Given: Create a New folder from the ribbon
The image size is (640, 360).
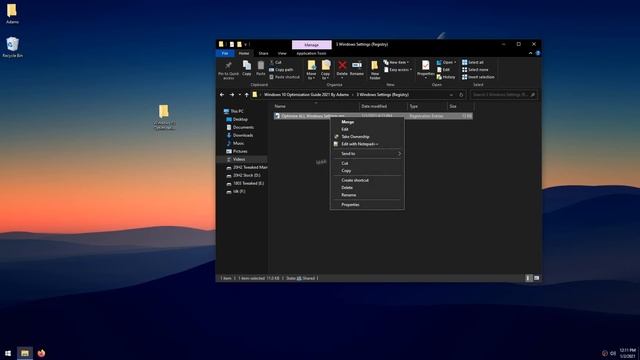Looking at the screenshot, I should (x=375, y=70).
